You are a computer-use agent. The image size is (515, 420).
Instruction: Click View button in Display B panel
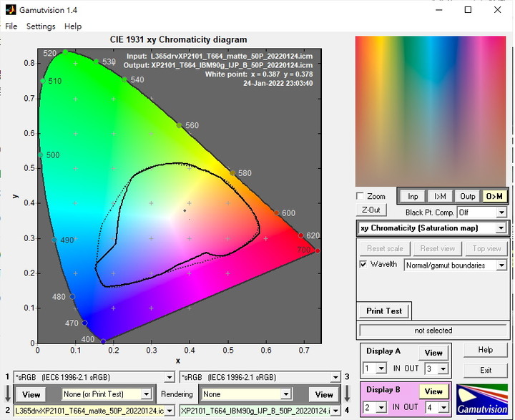pos(433,391)
